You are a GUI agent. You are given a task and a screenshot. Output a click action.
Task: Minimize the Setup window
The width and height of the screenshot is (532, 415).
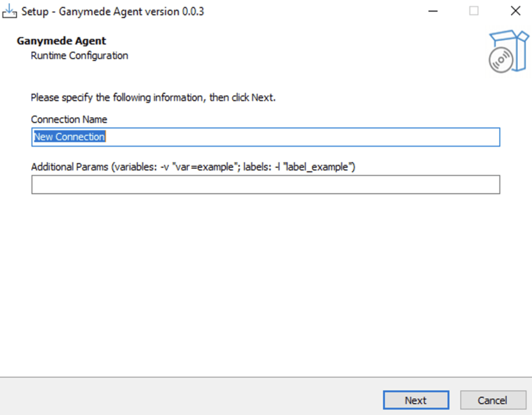pyautogui.click(x=433, y=11)
